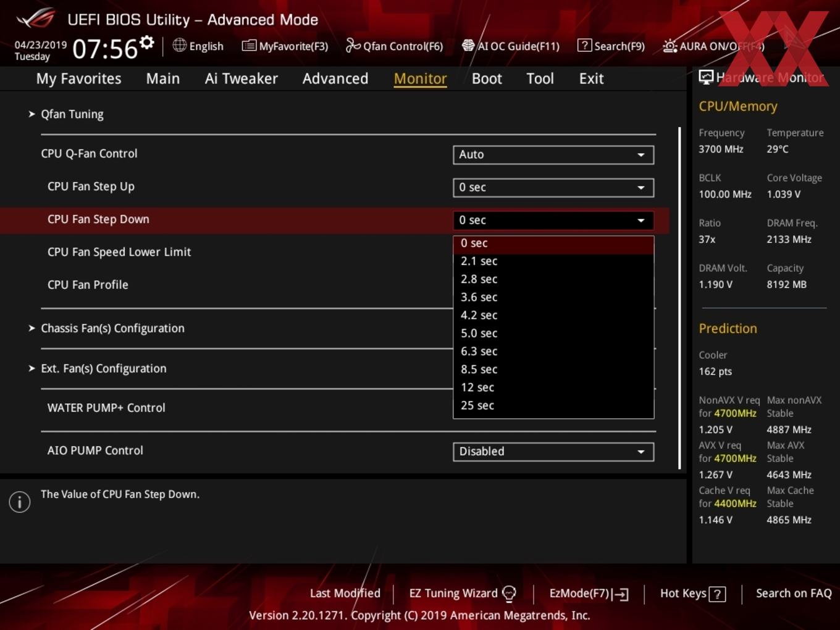Select 0 sec option in list
840x630 pixels.
(x=553, y=243)
